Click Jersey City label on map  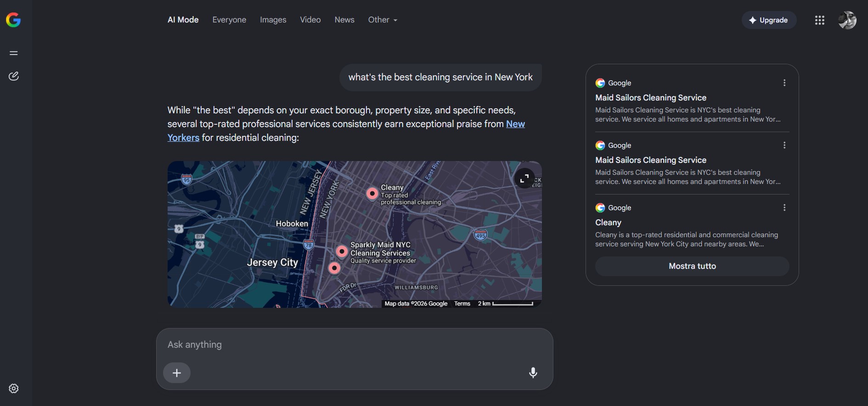point(272,262)
